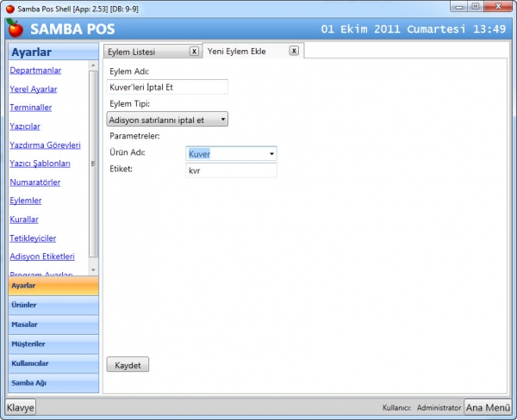This screenshot has height=420, width=517.
Task: Click in the Eylem Adı text field
Action: [167, 87]
